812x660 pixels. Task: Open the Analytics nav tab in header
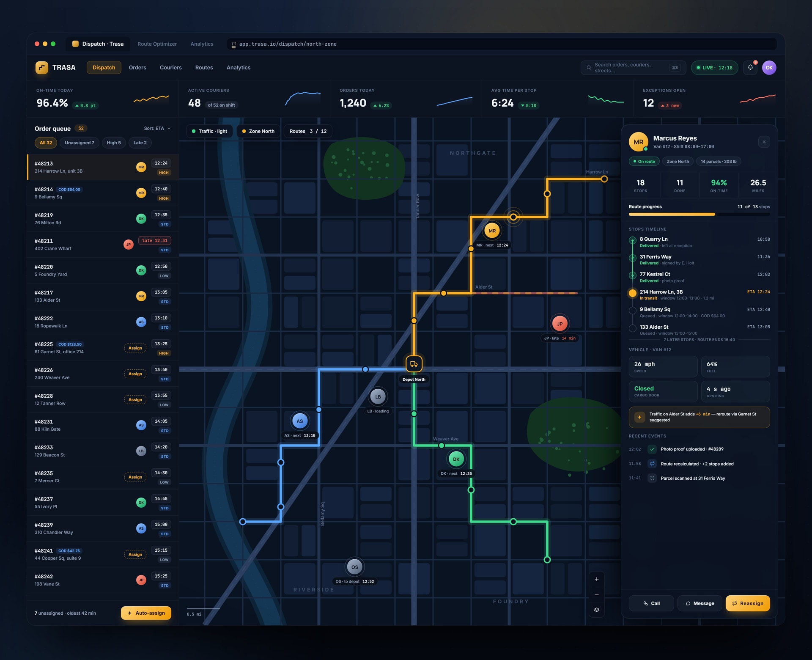point(239,68)
